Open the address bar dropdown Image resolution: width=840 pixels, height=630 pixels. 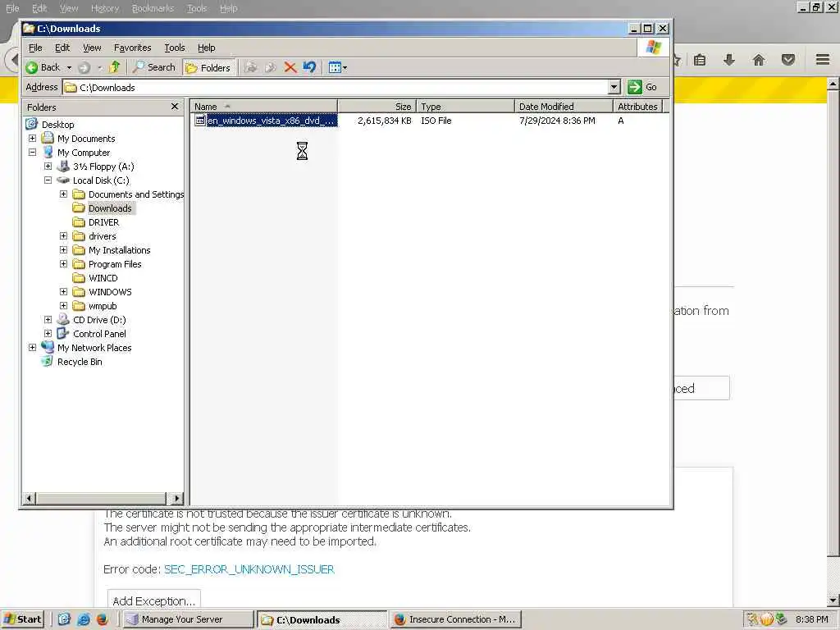click(614, 87)
